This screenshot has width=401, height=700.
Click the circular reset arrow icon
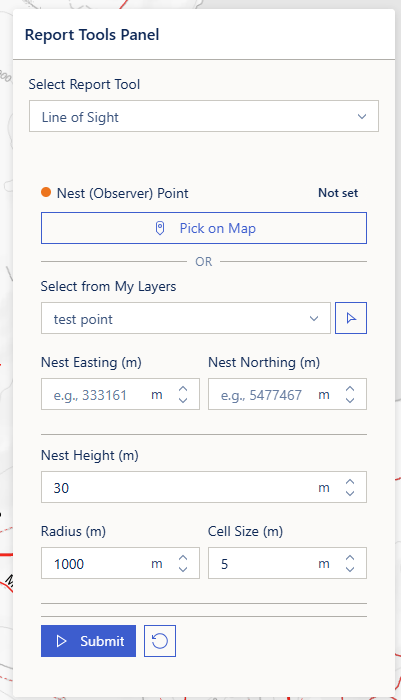(160, 641)
